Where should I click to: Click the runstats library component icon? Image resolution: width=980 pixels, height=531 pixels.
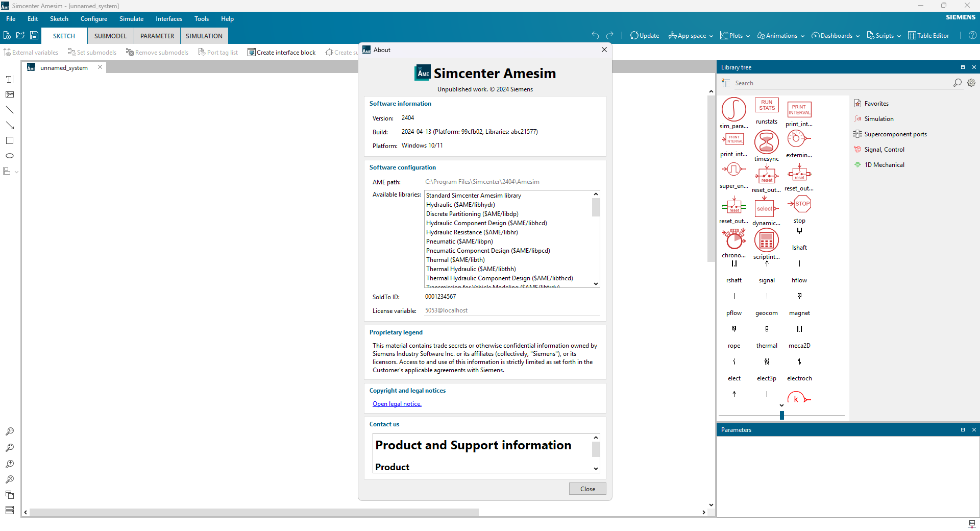[766, 105]
